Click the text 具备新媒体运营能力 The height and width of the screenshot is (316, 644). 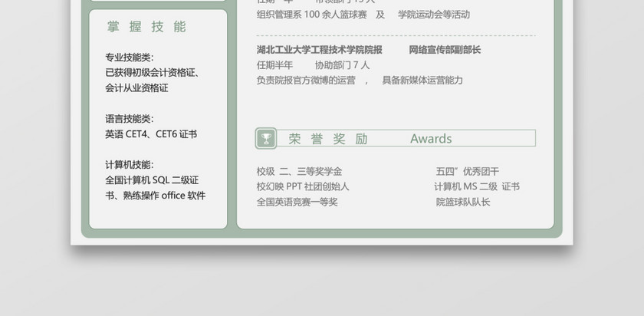[x=422, y=81]
